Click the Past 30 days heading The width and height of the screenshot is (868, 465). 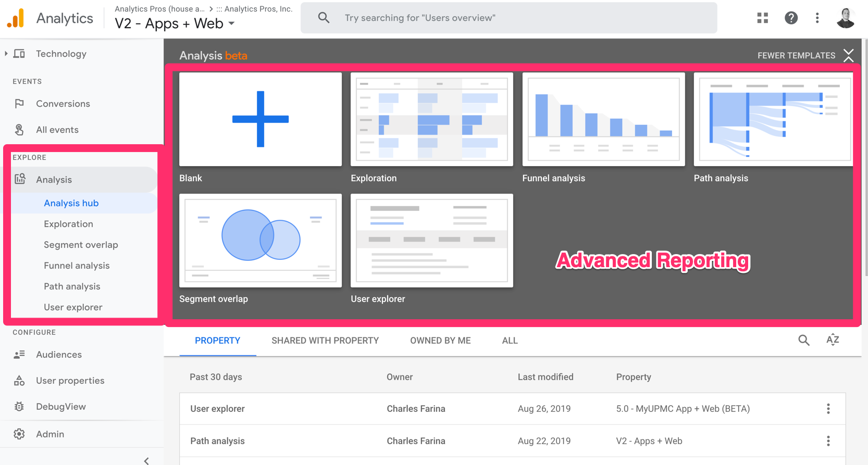click(x=216, y=377)
